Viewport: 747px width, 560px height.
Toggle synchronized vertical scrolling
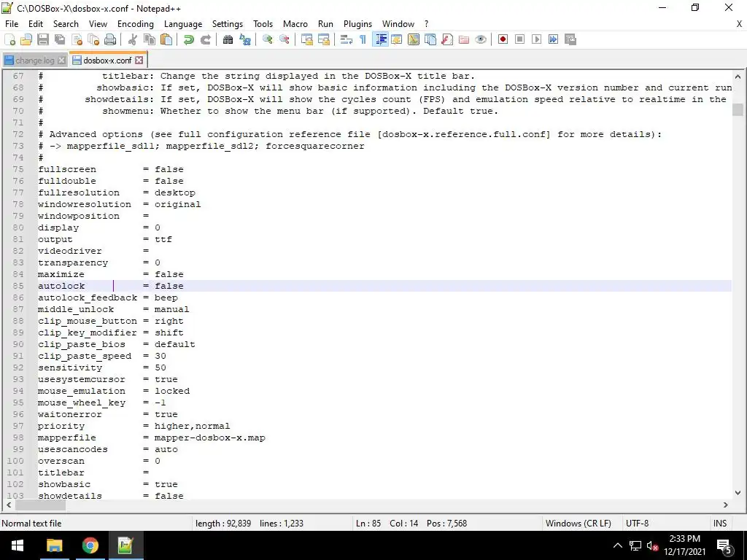(307, 39)
